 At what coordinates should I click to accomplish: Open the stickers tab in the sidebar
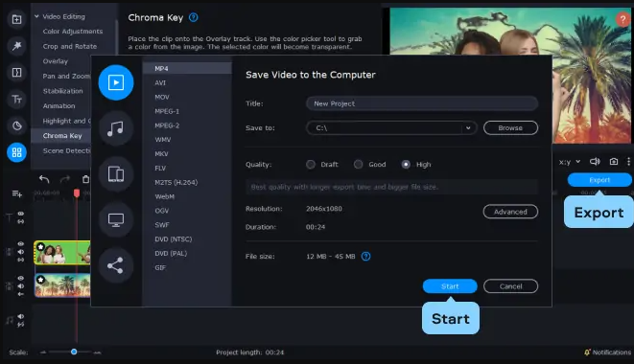(x=16, y=125)
